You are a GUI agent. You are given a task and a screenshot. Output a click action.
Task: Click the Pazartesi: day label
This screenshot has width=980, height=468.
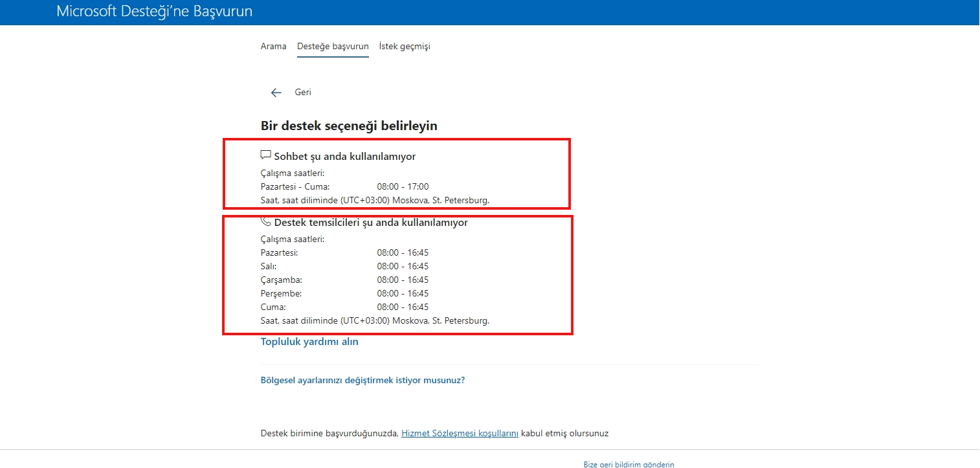[x=279, y=253]
